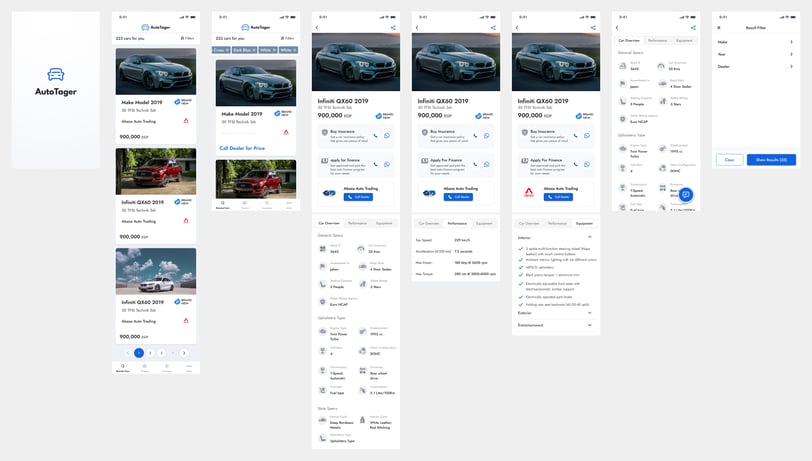Toggle the steering wheel equipment checkmark
812x461 pixels.
click(521, 249)
